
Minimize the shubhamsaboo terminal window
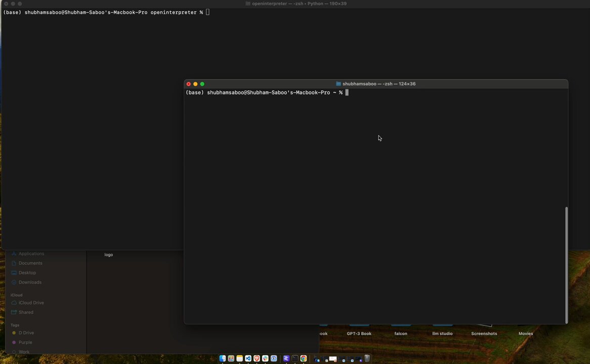coord(195,84)
